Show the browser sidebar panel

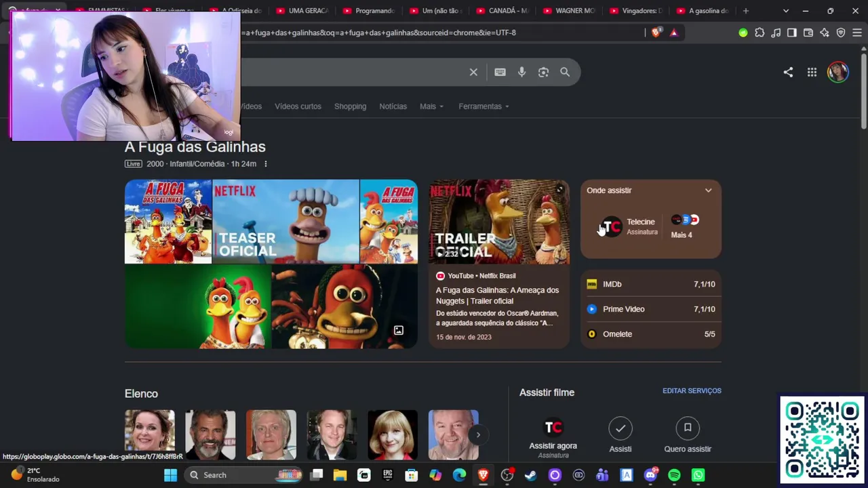(x=792, y=33)
